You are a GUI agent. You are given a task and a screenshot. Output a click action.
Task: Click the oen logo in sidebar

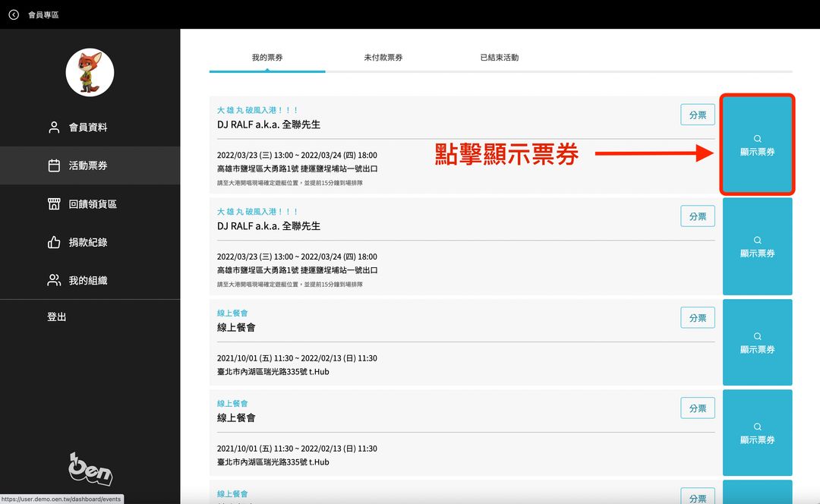tap(90, 469)
